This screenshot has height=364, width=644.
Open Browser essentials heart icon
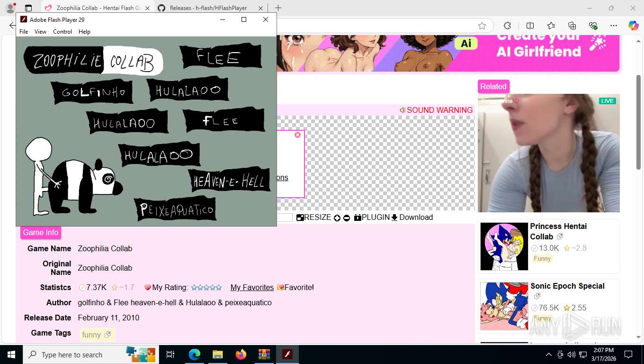593,26
